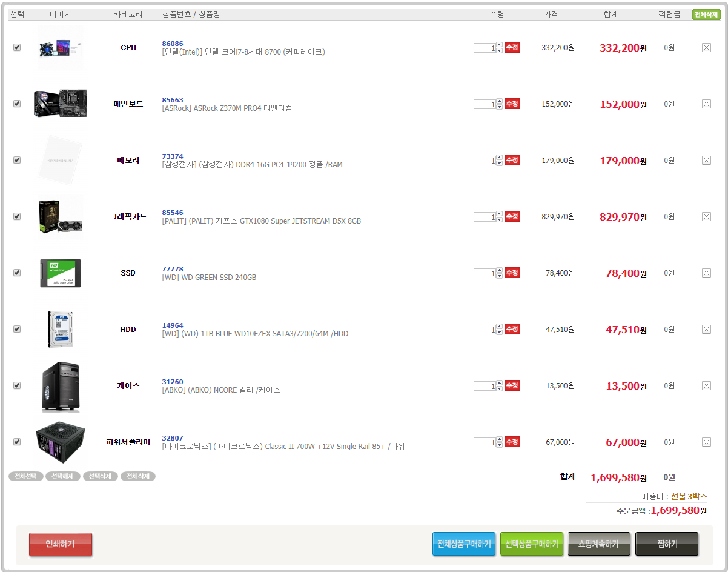Screen dimensions: 728x572
Task: Click the 그래픽카드 quantity input field
Action: coord(485,217)
